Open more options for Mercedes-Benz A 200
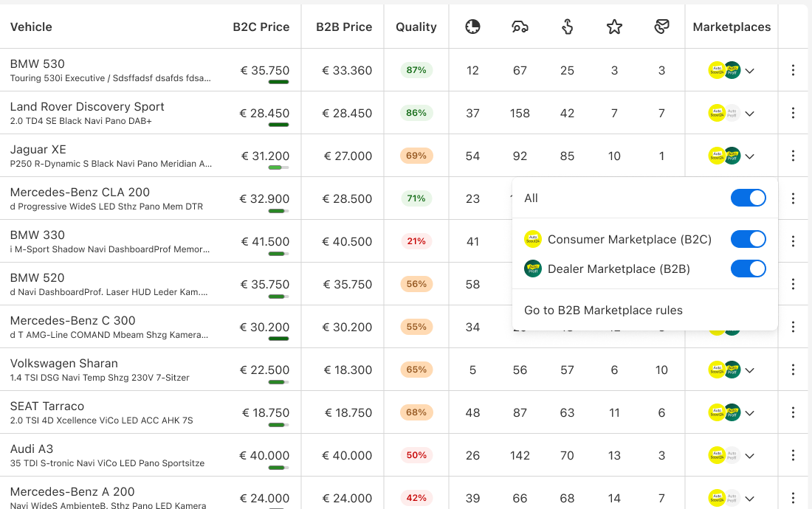Screen dimensions: 812x509 [x=793, y=498]
